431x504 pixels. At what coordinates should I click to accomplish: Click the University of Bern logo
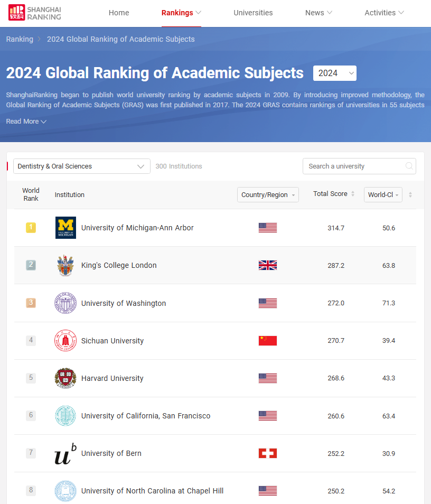click(65, 453)
